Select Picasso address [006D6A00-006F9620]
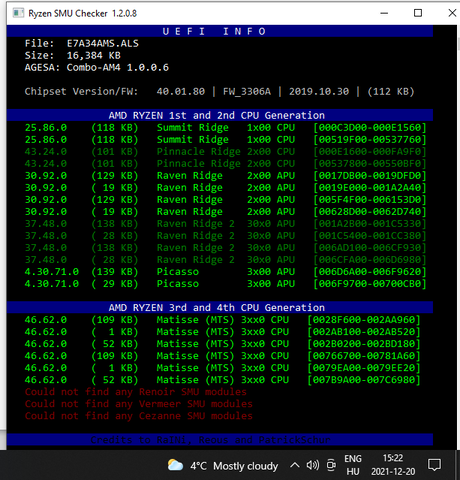Viewport: 460px width, 480px height. click(370, 272)
